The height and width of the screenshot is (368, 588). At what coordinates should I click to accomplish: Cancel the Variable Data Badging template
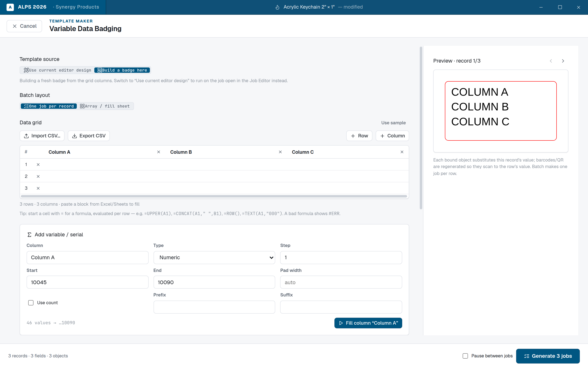point(24,26)
